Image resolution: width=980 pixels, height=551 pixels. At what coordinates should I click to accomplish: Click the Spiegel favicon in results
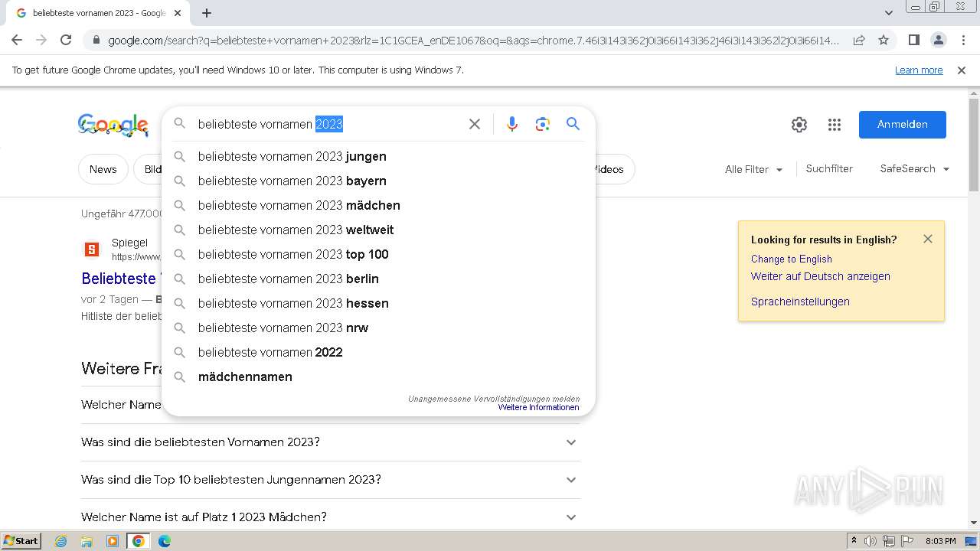(91, 249)
